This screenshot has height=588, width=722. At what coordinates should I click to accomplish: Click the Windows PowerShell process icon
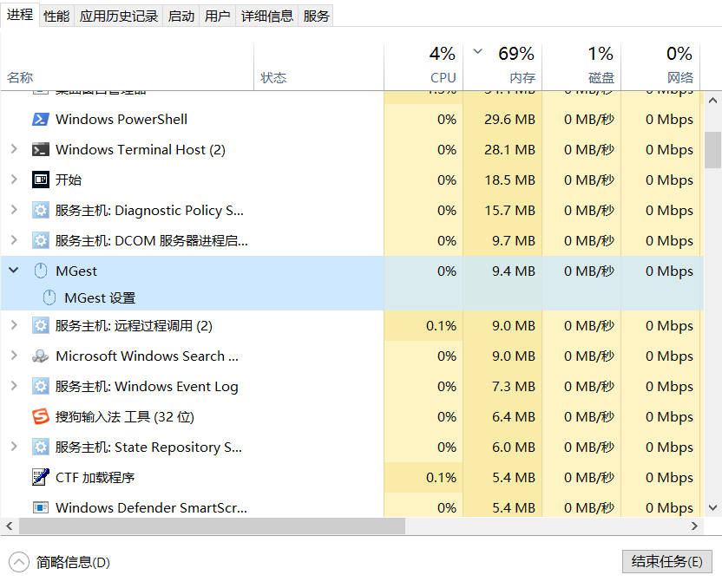41,119
